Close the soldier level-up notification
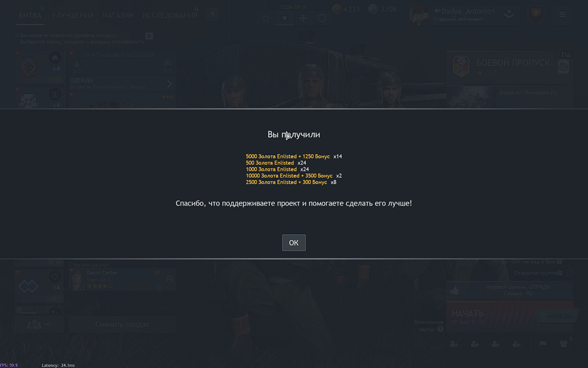588x368 pixels. tap(149, 36)
